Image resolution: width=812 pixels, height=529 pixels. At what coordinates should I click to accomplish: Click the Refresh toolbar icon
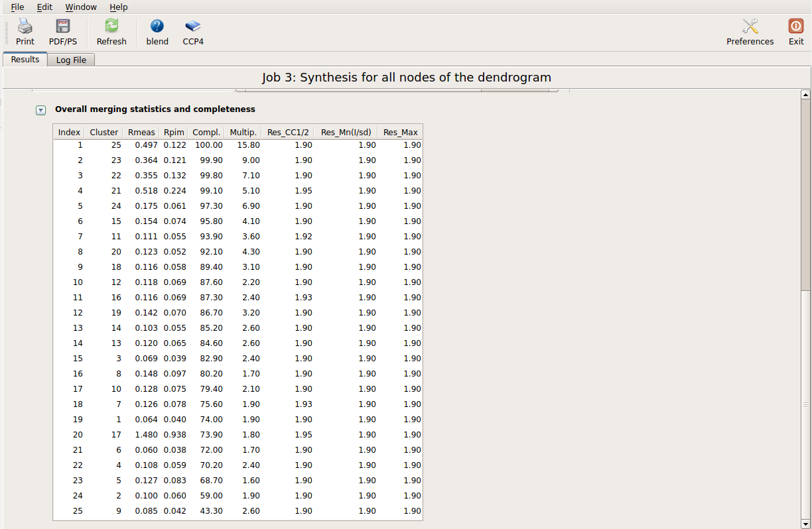[111, 32]
